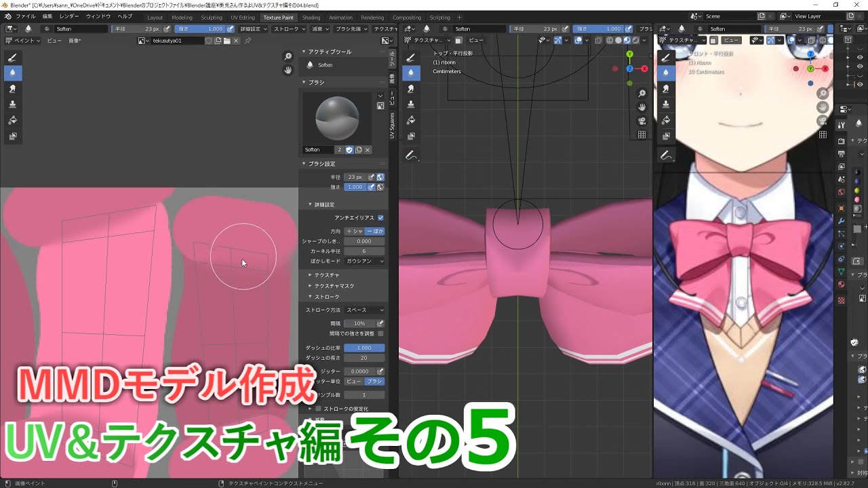Click the zoom magnifier in image editor
The height and width of the screenshot is (488, 868).
point(288,57)
